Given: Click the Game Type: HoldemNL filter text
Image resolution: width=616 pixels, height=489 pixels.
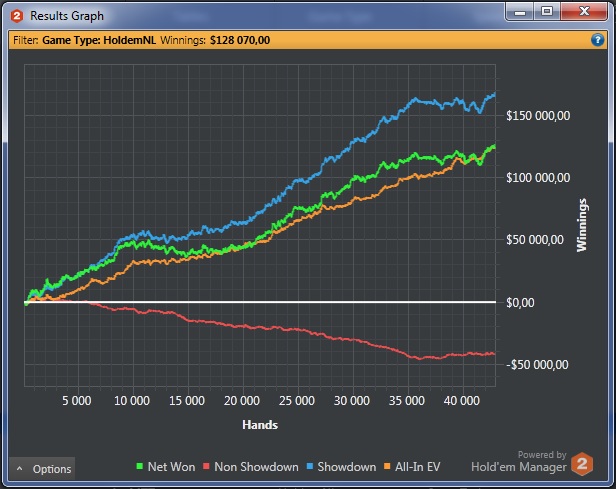Looking at the screenshot, I should point(99,40).
